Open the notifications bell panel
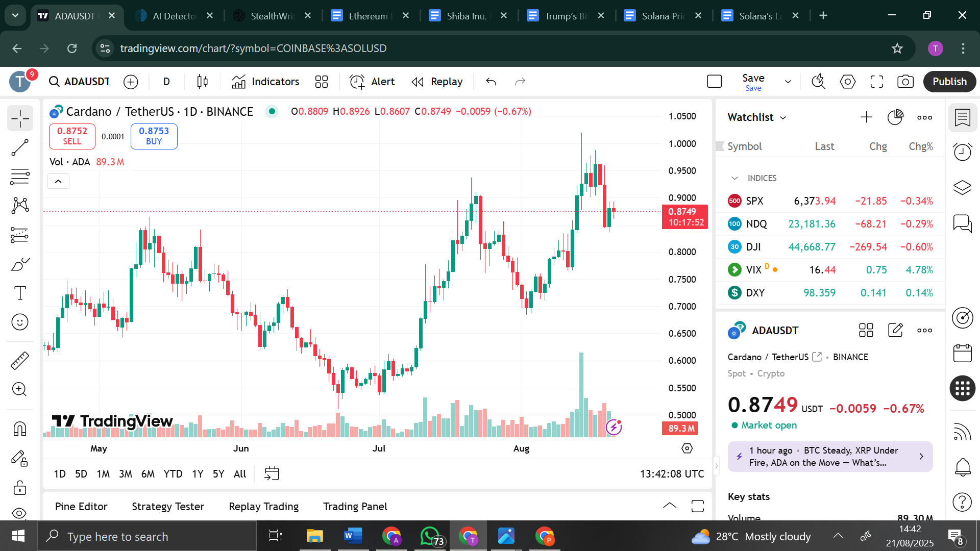 [x=962, y=467]
